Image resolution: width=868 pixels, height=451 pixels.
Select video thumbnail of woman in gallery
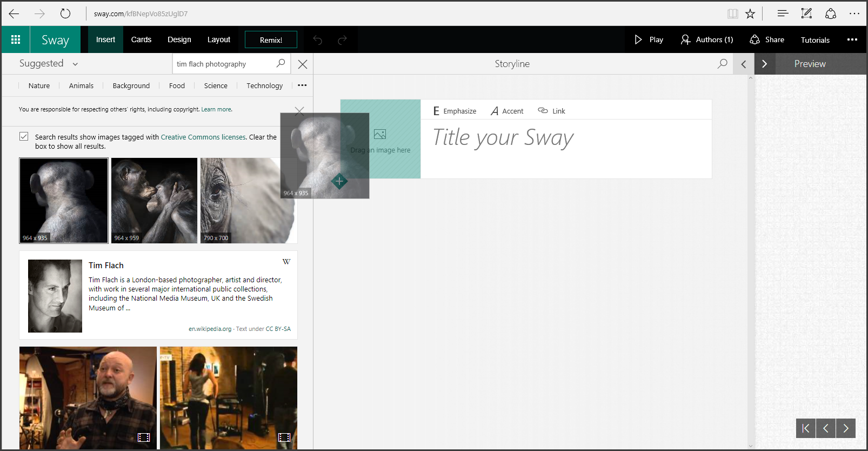[229, 398]
